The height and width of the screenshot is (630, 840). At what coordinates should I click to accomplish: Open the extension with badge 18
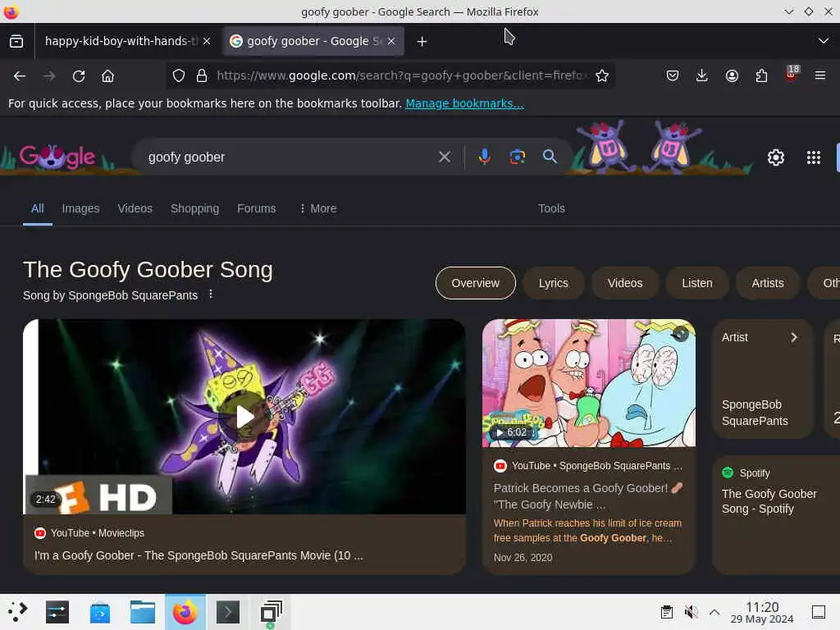point(792,73)
